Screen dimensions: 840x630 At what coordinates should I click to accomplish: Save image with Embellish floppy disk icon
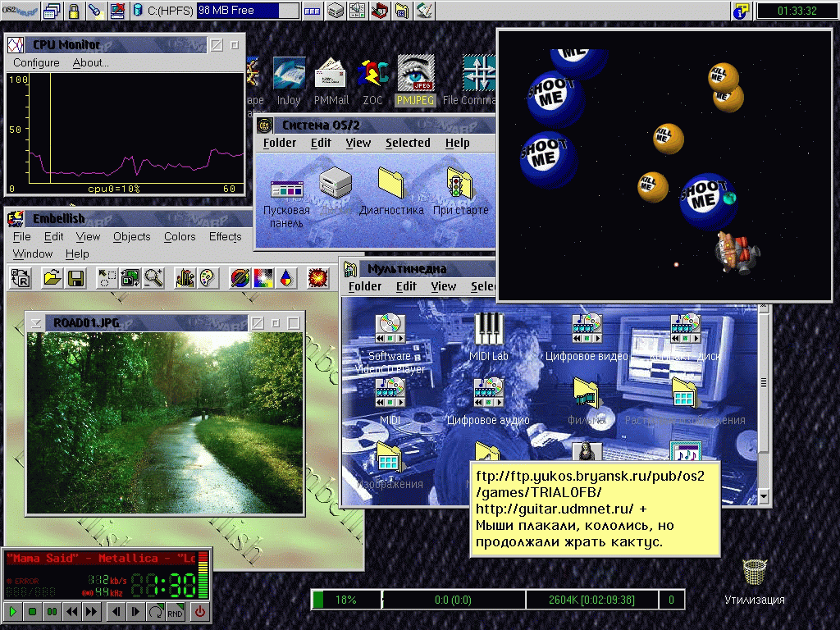pos(75,278)
